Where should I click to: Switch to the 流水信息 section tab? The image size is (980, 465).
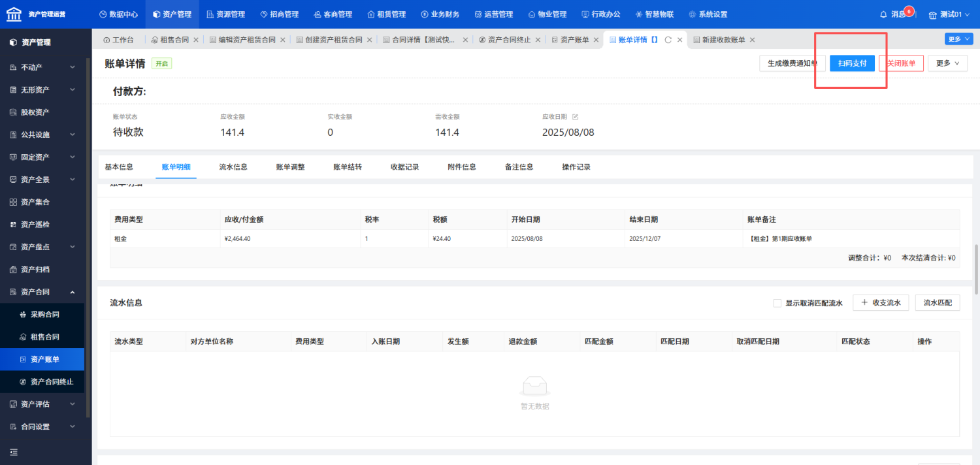point(233,167)
